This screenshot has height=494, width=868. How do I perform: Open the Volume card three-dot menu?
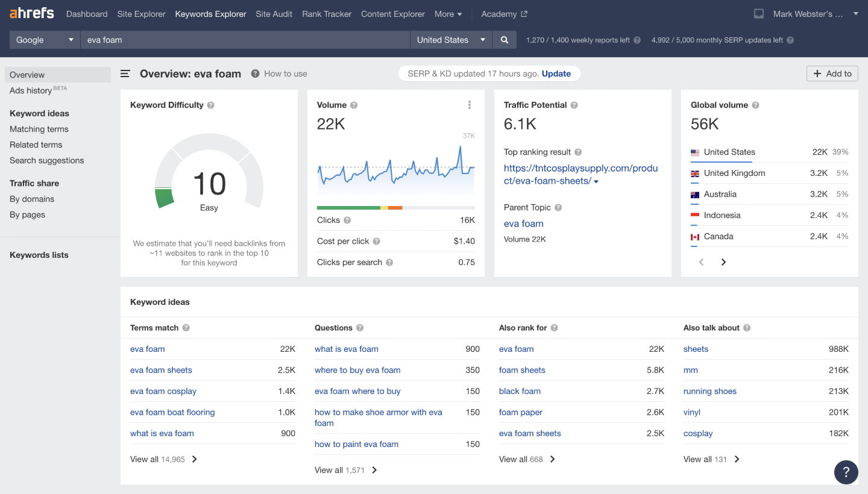[470, 105]
